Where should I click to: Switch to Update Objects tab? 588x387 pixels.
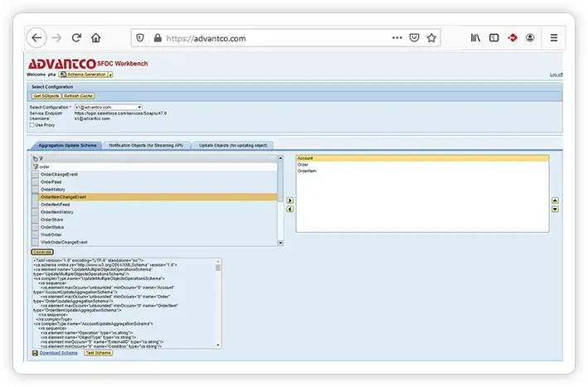(x=233, y=145)
